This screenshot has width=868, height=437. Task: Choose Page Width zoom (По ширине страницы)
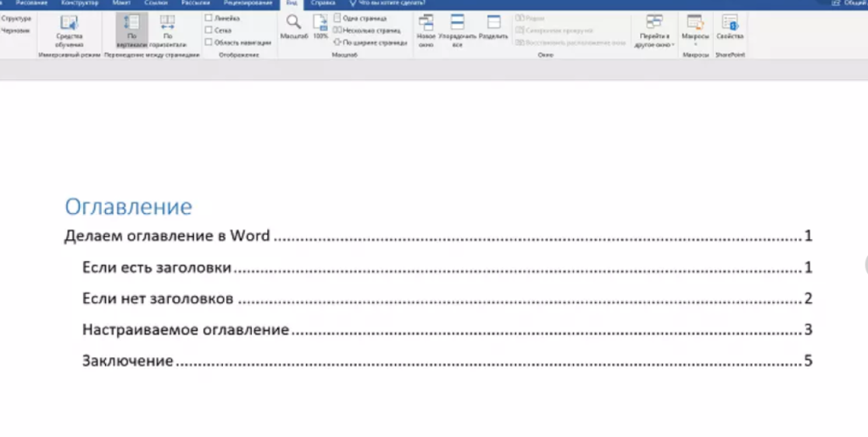click(365, 42)
